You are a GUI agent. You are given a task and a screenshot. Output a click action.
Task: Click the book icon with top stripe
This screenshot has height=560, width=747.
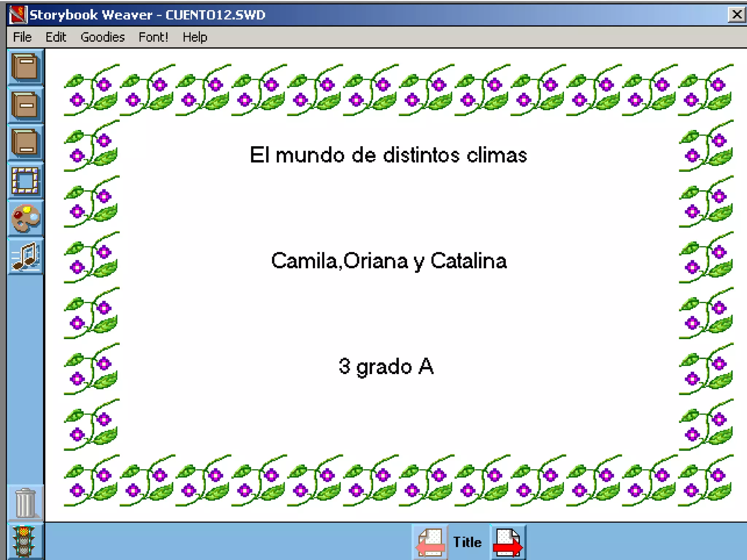point(25,67)
